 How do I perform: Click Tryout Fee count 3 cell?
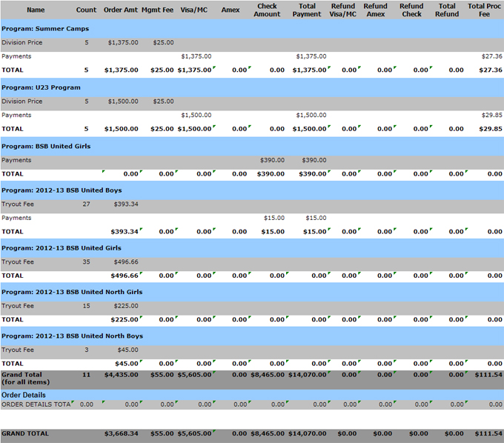87,350
